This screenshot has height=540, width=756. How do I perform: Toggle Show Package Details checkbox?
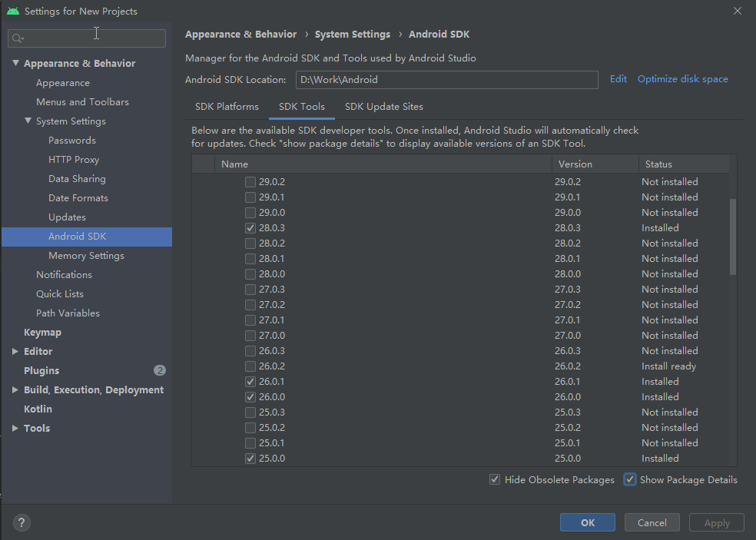(630, 480)
